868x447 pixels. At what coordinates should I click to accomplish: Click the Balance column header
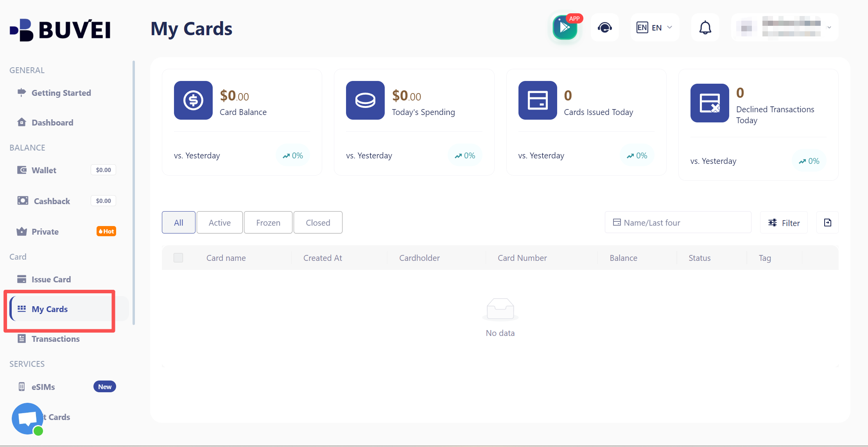pyautogui.click(x=623, y=258)
